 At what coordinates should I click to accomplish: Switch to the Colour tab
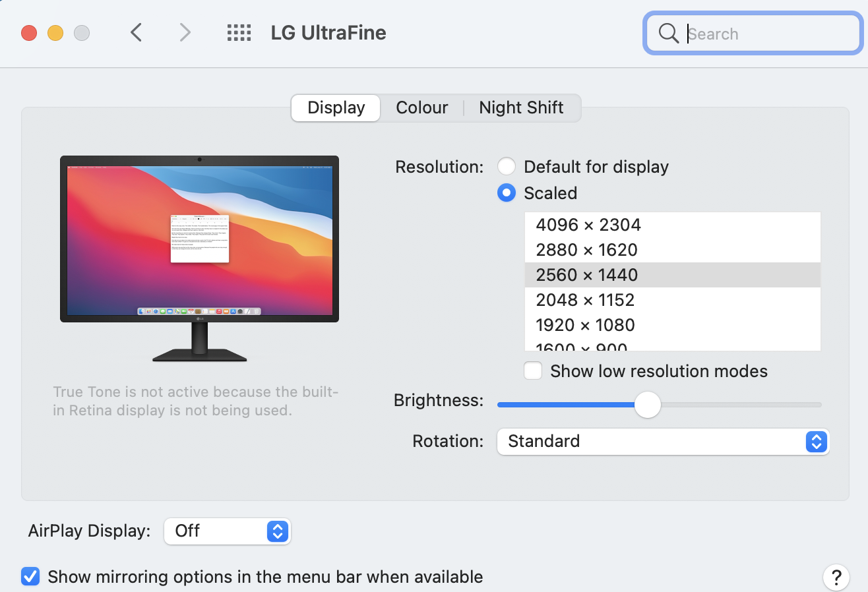pos(422,107)
